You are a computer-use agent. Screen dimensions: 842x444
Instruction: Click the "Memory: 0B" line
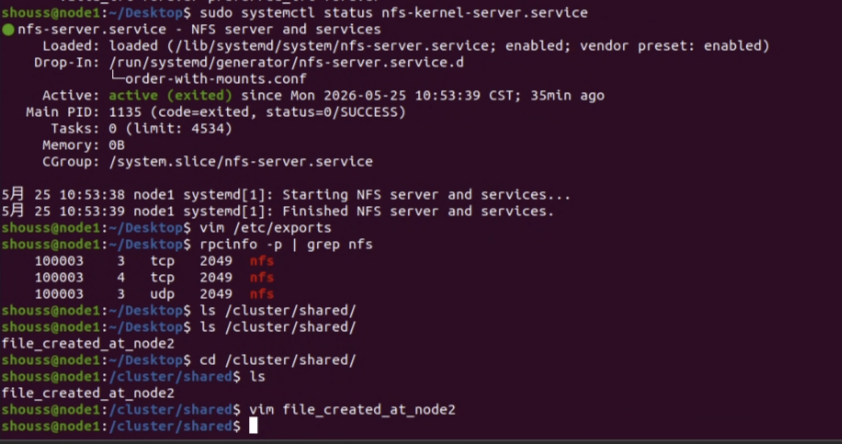pyautogui.click(x=83, y=145)
